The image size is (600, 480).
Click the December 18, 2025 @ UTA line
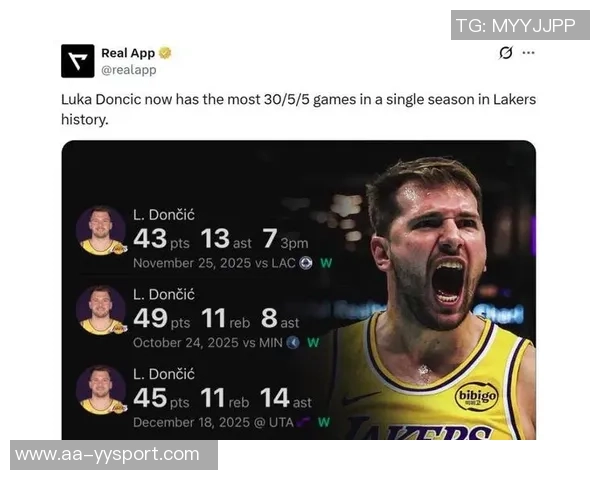(x=213, y=421)
